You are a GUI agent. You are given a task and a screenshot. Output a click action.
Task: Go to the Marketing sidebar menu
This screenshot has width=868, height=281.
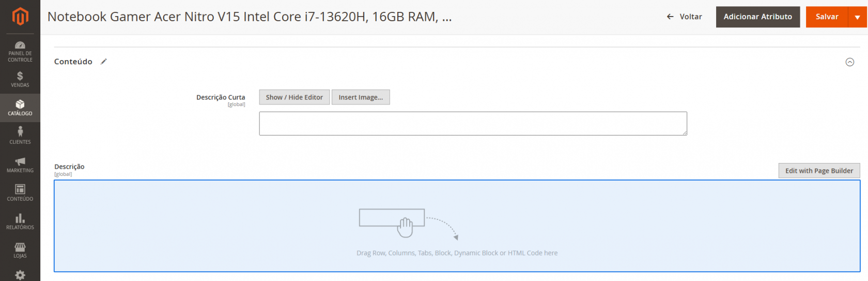click(20, 165)
